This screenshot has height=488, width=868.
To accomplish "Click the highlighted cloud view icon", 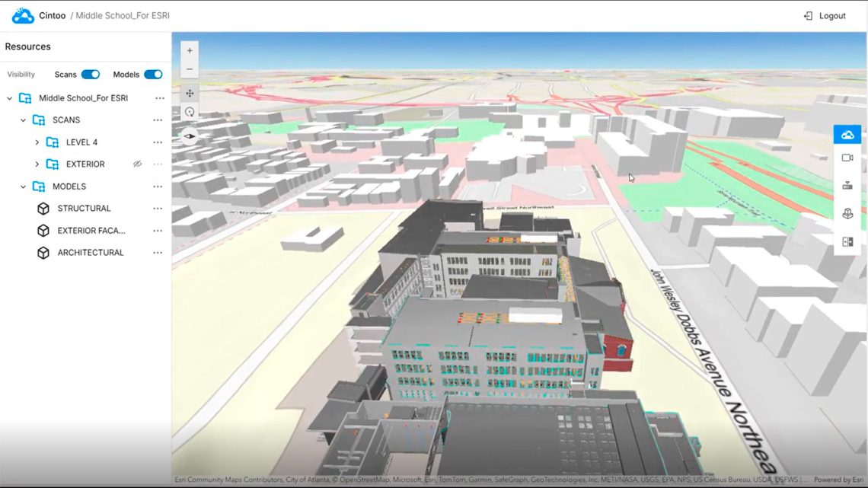I will click(x=847, y=134).
